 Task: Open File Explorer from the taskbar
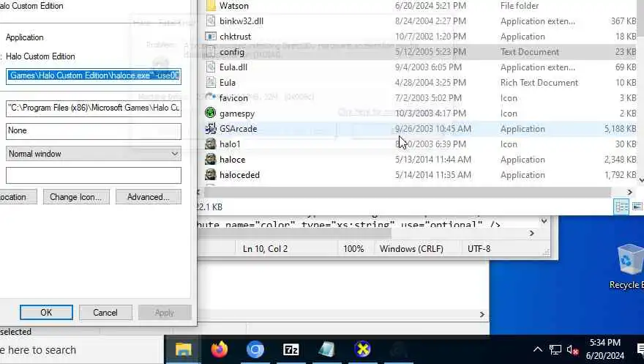pos(183,349)
